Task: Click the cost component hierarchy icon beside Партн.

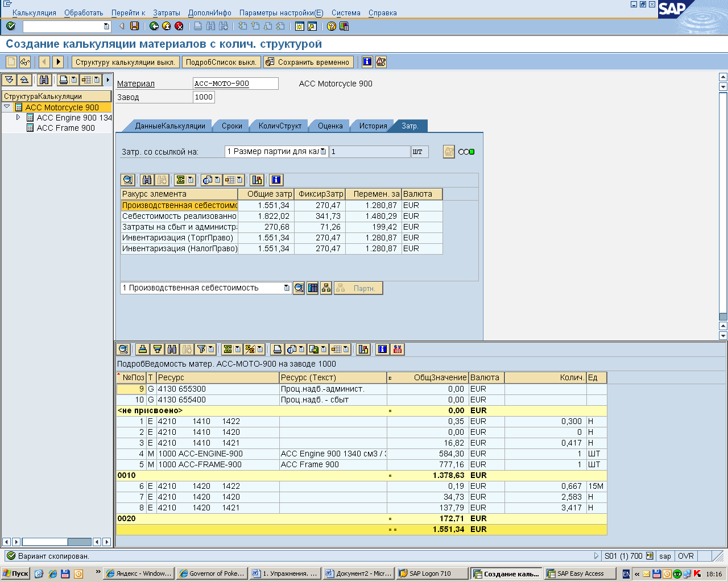Action: click(326, 288)
